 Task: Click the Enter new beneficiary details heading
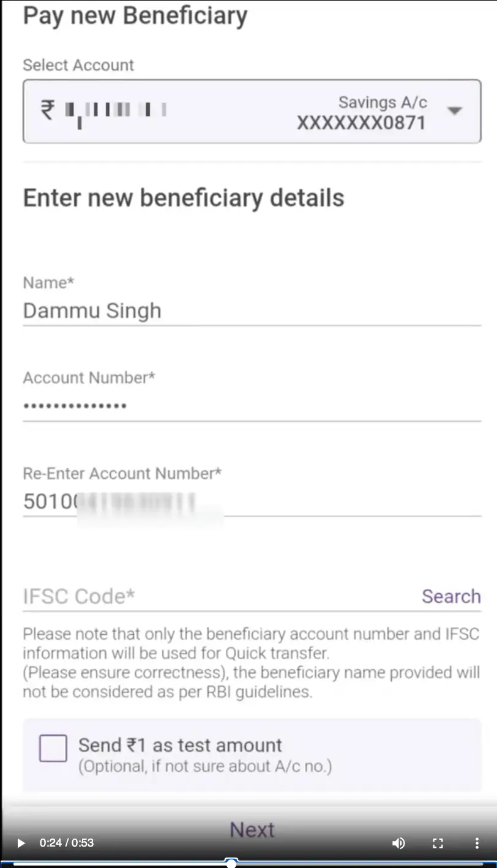(184, 198)
